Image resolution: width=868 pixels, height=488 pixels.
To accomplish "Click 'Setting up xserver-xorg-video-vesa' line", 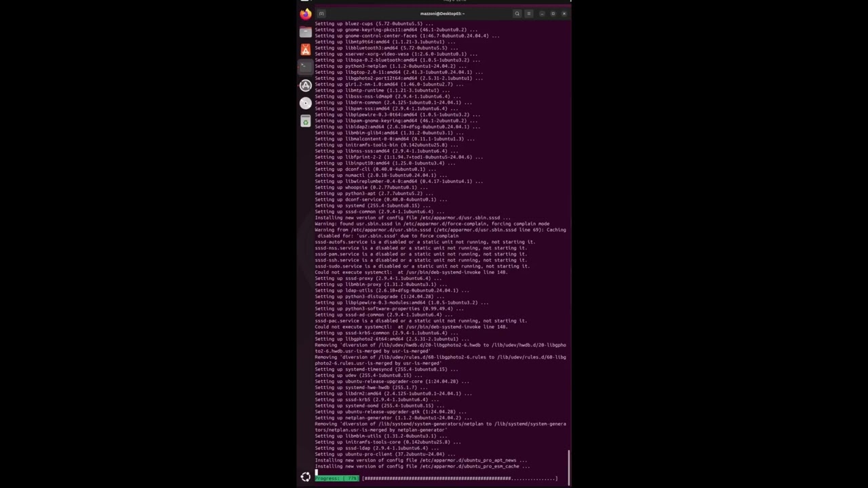I will coord(400,54).
